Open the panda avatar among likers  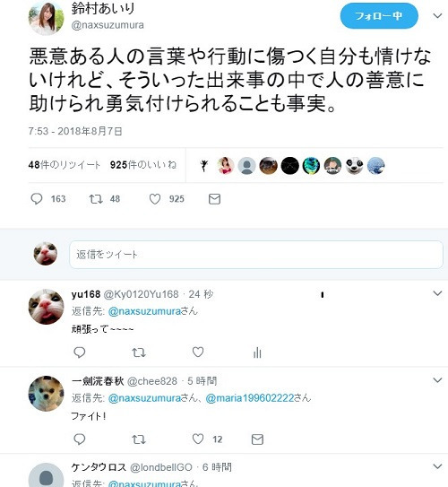point(354,166)
